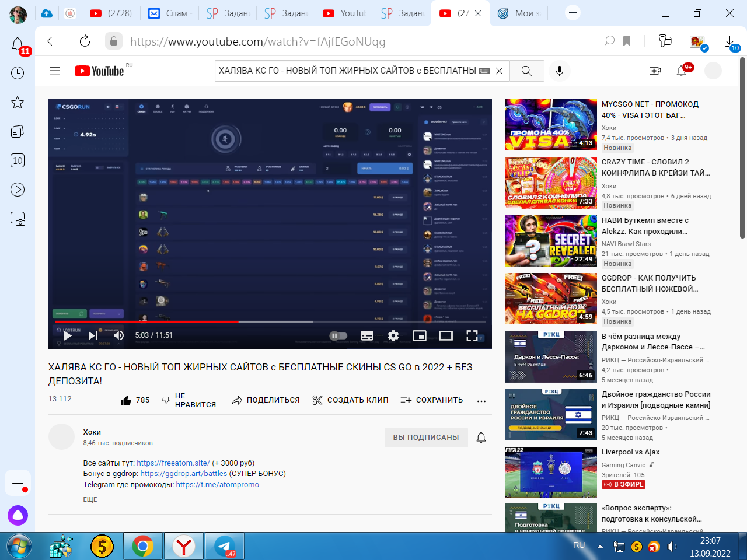Open MYCSGO NET промокод video thumbnail

tap(551, 125)
